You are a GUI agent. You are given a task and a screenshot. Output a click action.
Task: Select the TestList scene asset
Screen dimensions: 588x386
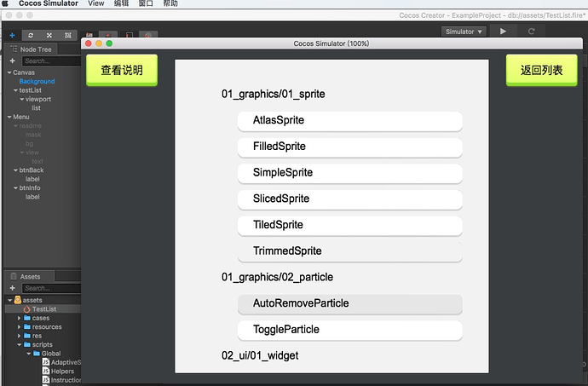43,309
